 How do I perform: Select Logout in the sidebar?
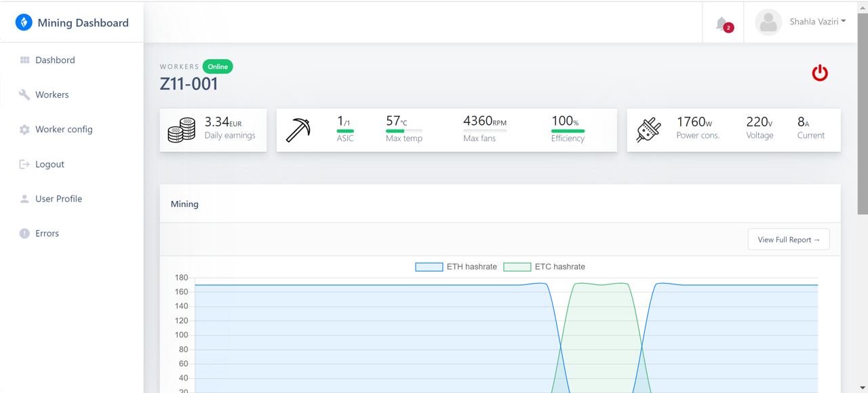click(50, 164)
